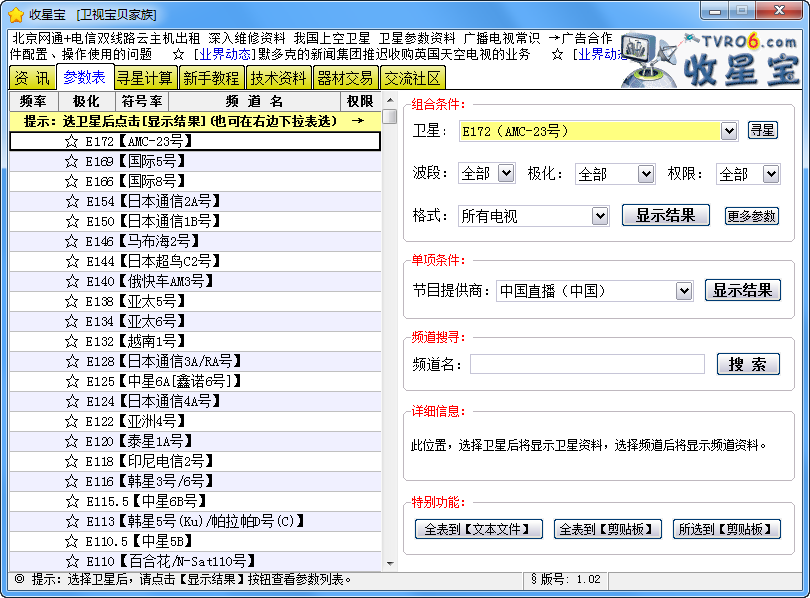Open the 节目提供商 provider dropdown
810x598 pixels.
[684, 291]
